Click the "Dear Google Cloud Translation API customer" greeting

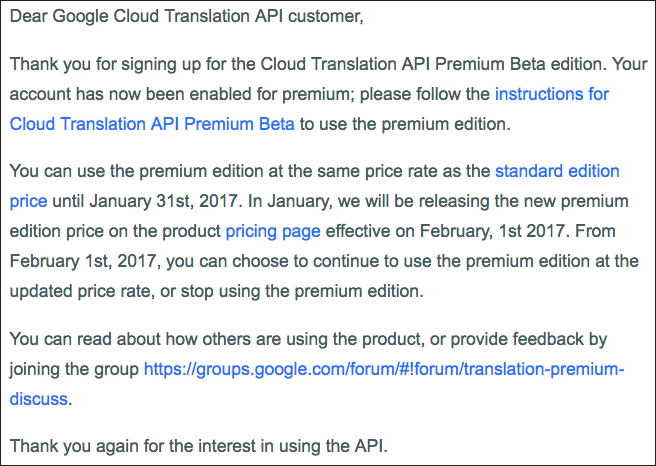[x=186, y=17]
